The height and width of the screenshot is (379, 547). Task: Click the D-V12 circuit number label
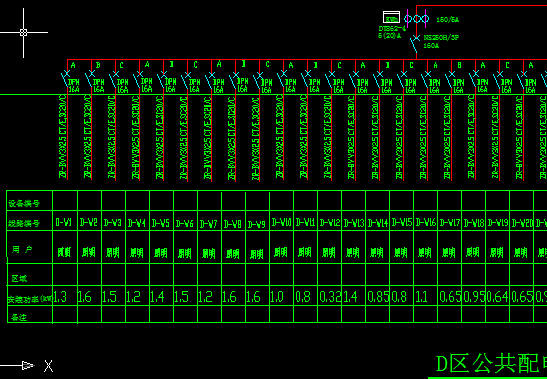pyautogui.click(x=329, y=222)
